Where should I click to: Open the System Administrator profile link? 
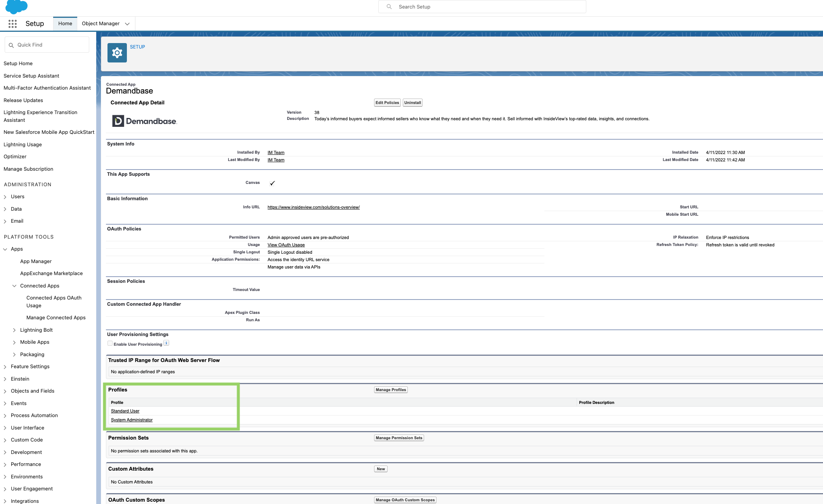[x=132, y=420]
